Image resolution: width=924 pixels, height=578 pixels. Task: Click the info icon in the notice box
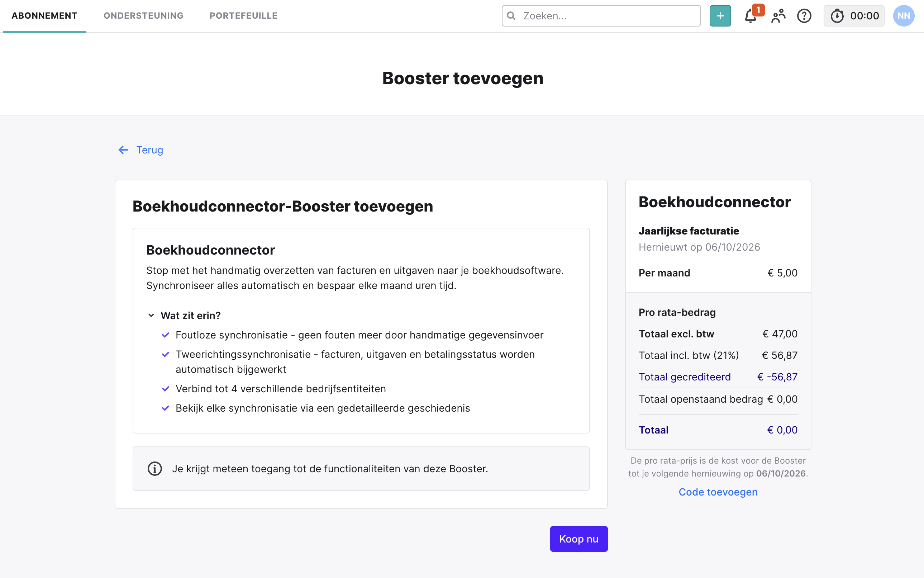[155, 469]
